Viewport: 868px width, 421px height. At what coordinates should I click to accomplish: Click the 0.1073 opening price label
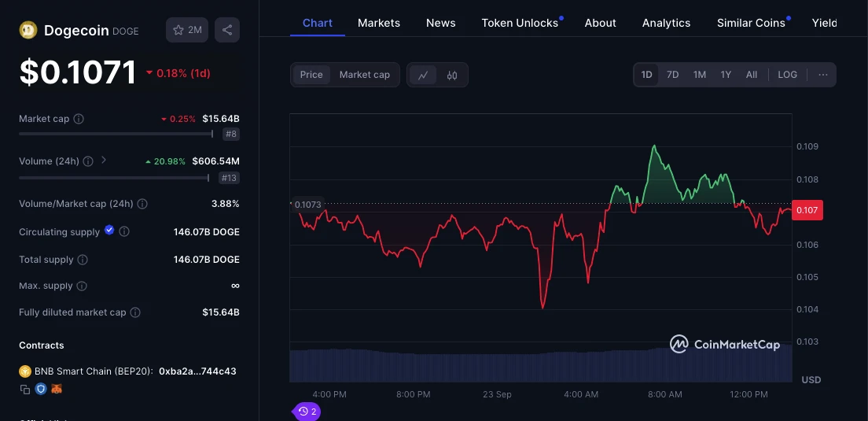pos(307,205)
